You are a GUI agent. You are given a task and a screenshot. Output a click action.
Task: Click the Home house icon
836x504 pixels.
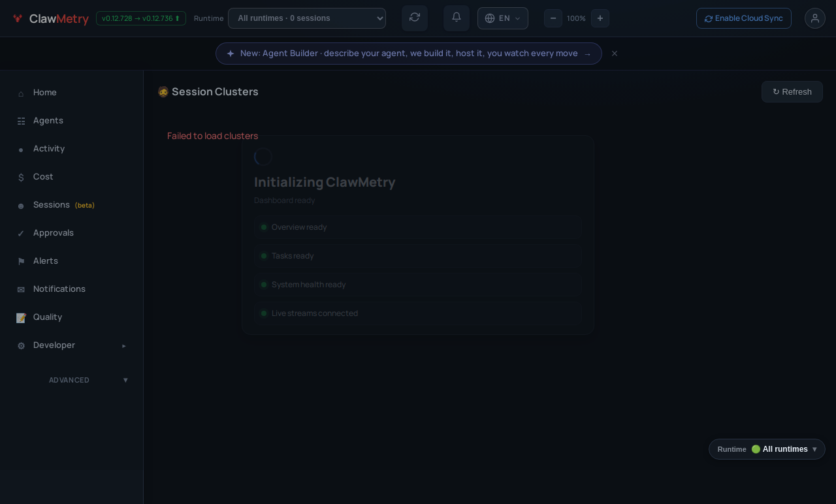coord(21,93)
